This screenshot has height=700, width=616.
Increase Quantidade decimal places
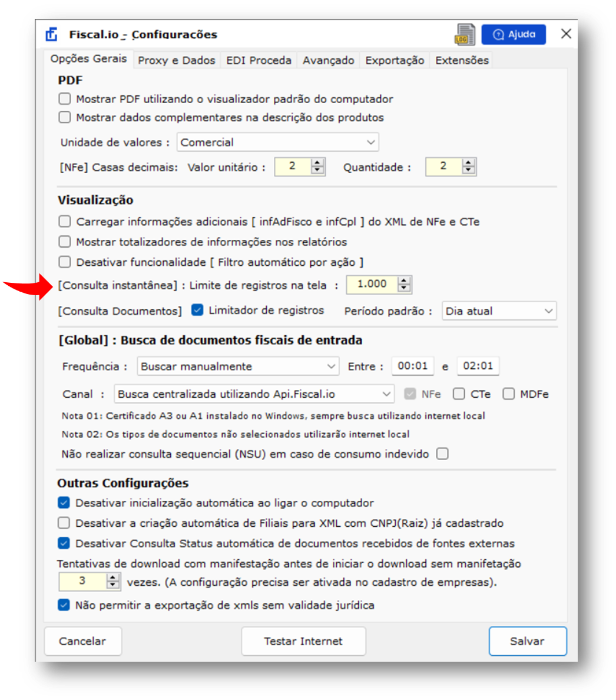click(x=468, y=163)
